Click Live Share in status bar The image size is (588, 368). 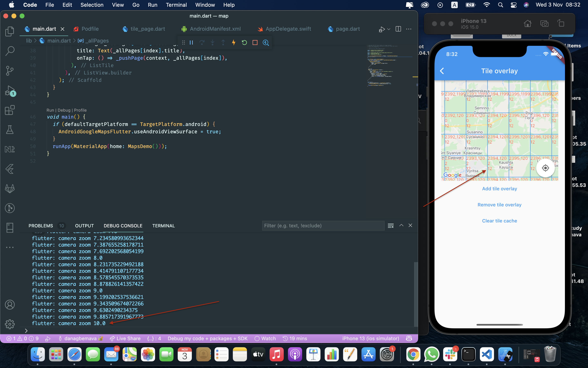click(125, 338)
